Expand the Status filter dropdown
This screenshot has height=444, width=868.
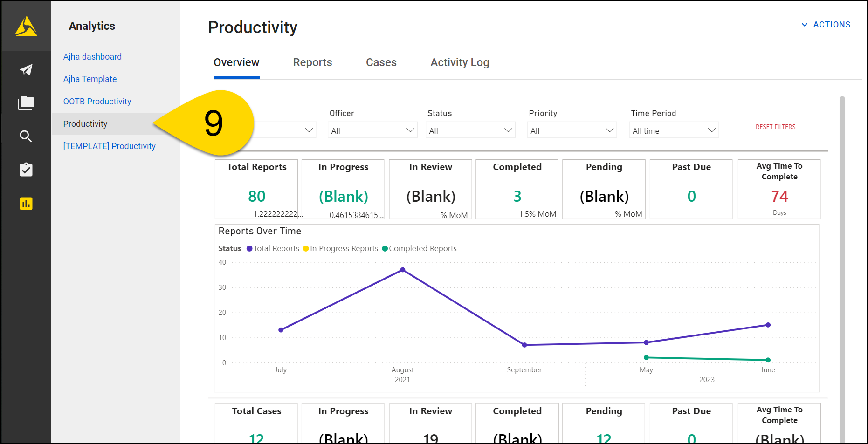pos(470,130)
